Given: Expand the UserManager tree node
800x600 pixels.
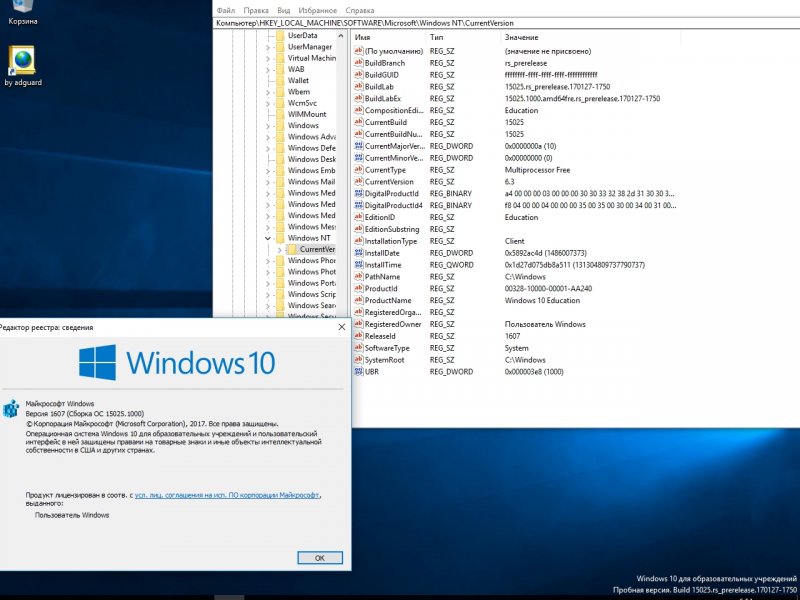Looking at the screenshot, I should tap(268, 47).
